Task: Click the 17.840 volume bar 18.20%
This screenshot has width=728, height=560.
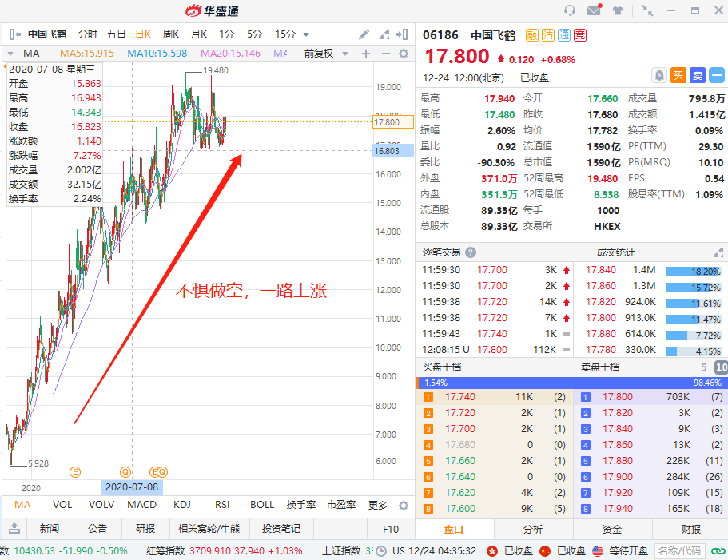Action: (693, 272)
